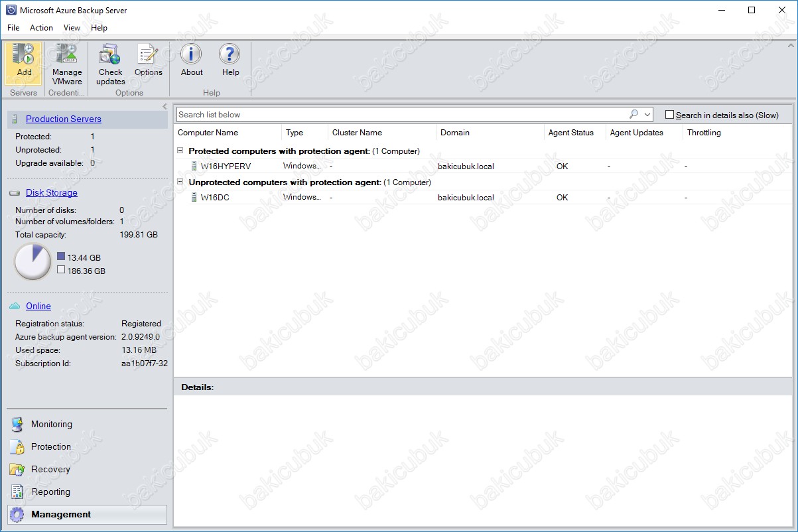
Task: Enable Search in details also (Slow)
Action: pyautogui.click(x=669, y=115)
